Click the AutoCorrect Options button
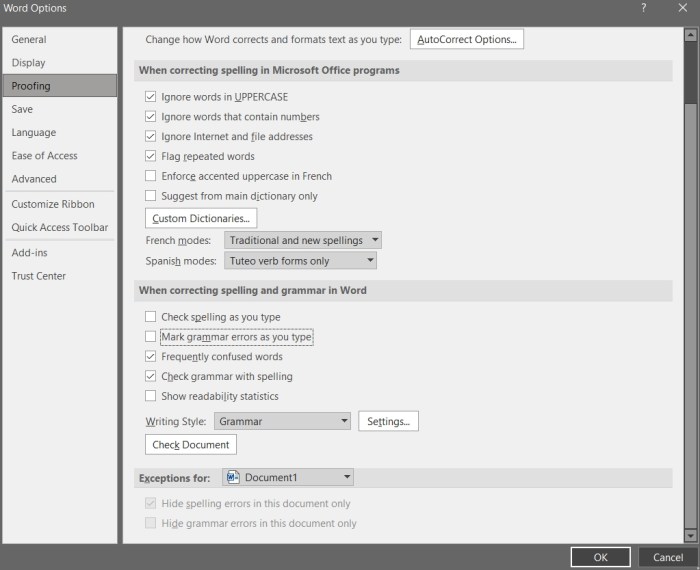The image size is (700, 570). pos(467,39)
